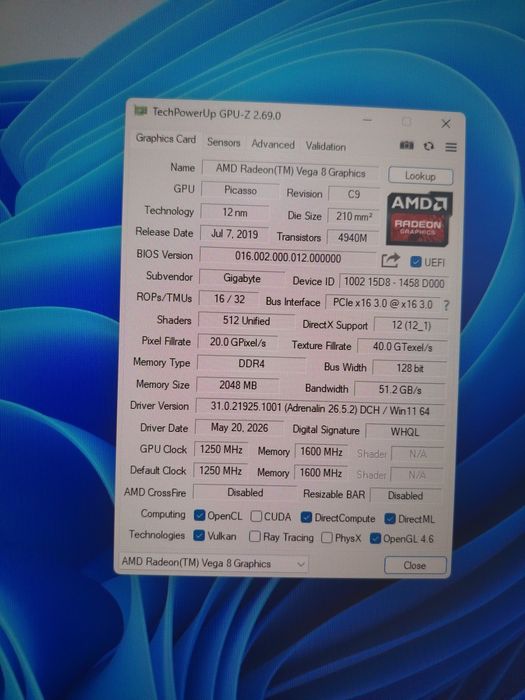
Task: Click the GPU-Z title bar app icon
Action: tap(141, 110)
